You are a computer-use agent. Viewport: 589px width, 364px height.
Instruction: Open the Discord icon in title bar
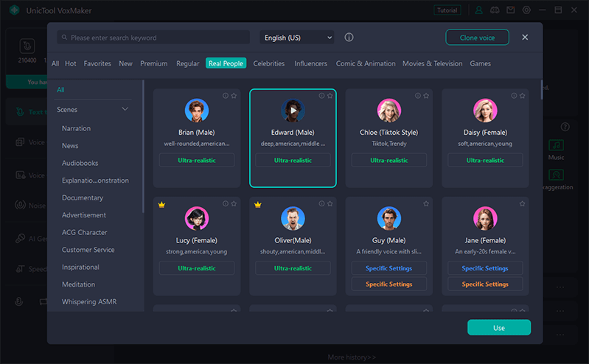coord(495,10)
